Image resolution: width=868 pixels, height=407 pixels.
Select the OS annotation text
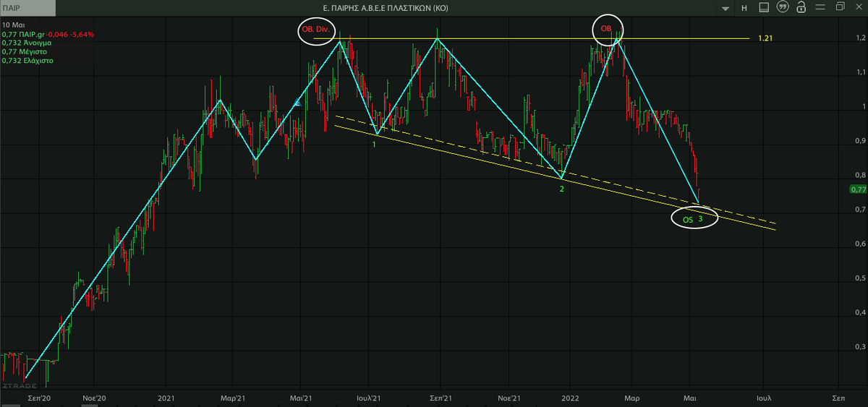[688, 219]
